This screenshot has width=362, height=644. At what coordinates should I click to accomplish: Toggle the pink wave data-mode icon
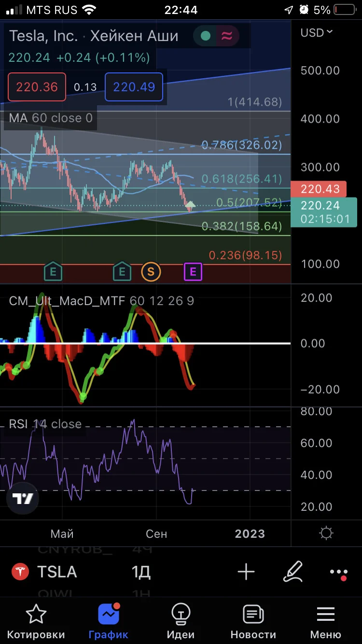pyautogui.click(x=226, y=36)
